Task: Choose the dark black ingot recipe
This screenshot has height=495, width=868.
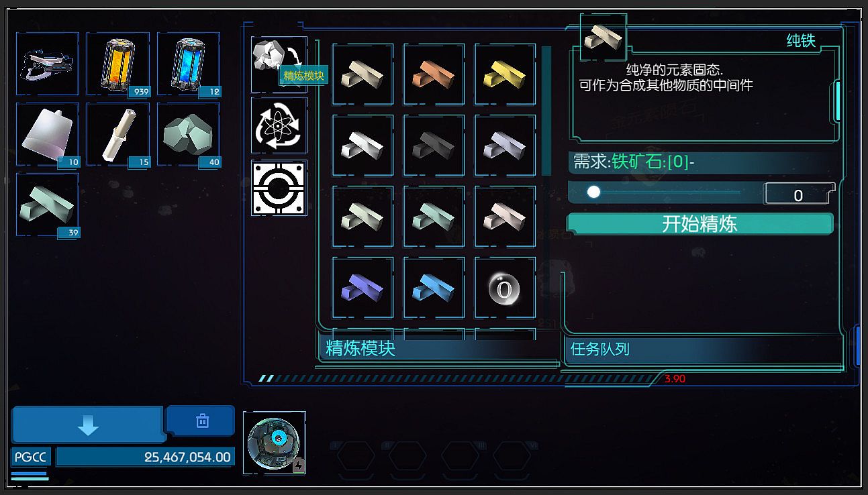Action: tap(434, 145)
